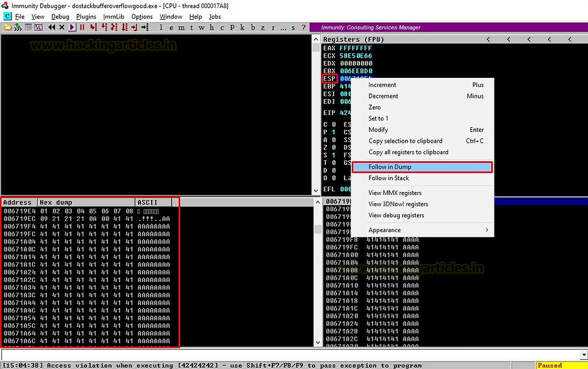588x369 pixels.
Task: Pause execution with the red pause icon
Action: (82, 28)
